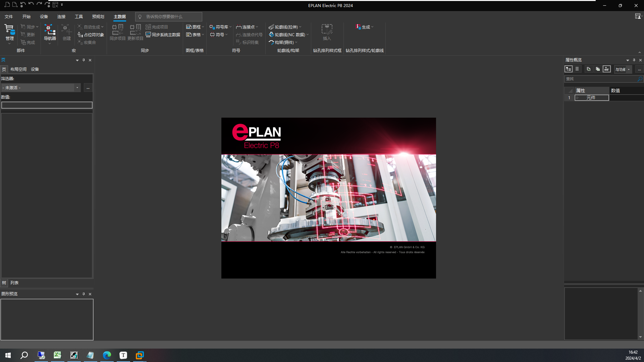This screenshot has height=362, width=644.
Task: Open the Typora T icon on the taskbar
Action: click(x=123, y=355)
